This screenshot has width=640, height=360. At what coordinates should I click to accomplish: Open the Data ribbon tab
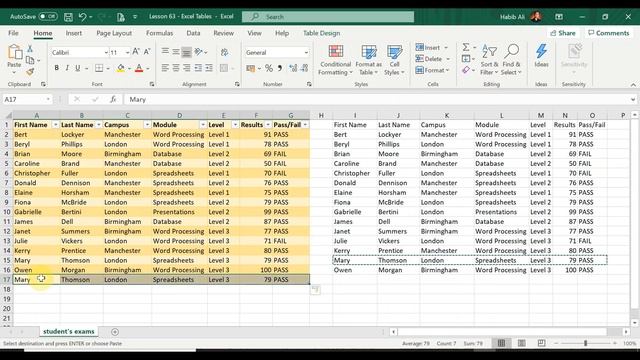click(x=193, y=33)
